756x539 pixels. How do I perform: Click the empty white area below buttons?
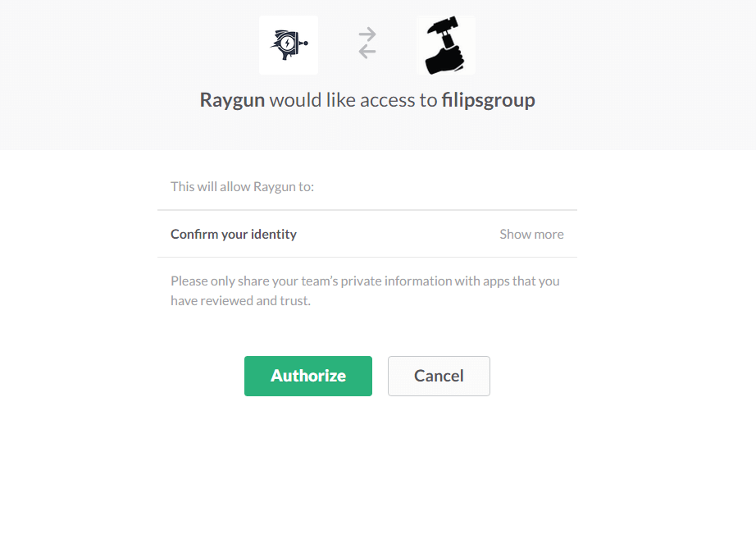pos(377,476)
